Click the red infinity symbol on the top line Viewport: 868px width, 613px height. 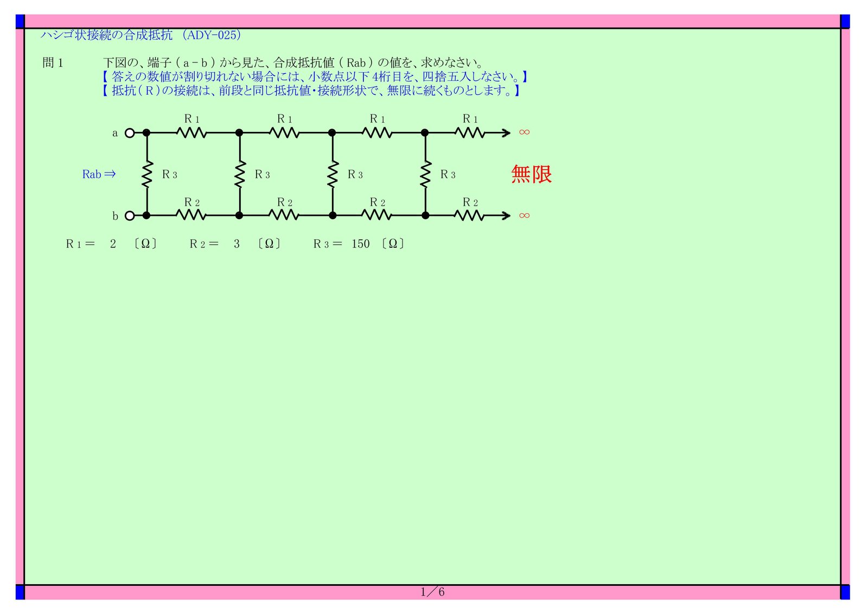[524, 132]
